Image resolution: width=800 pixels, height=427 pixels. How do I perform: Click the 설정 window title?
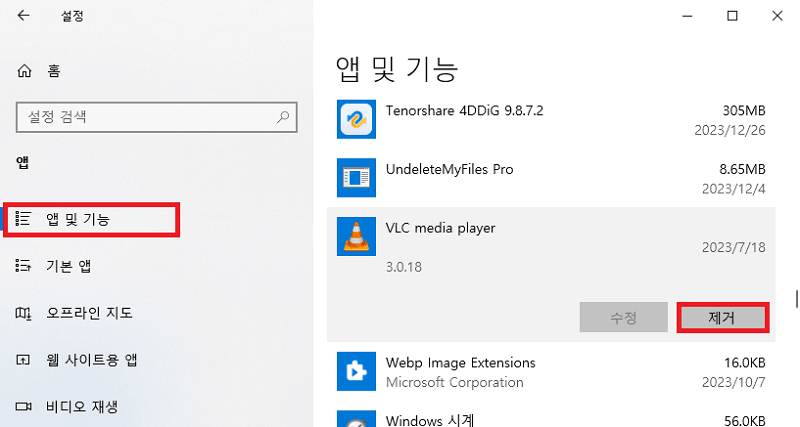click(72, 16)
